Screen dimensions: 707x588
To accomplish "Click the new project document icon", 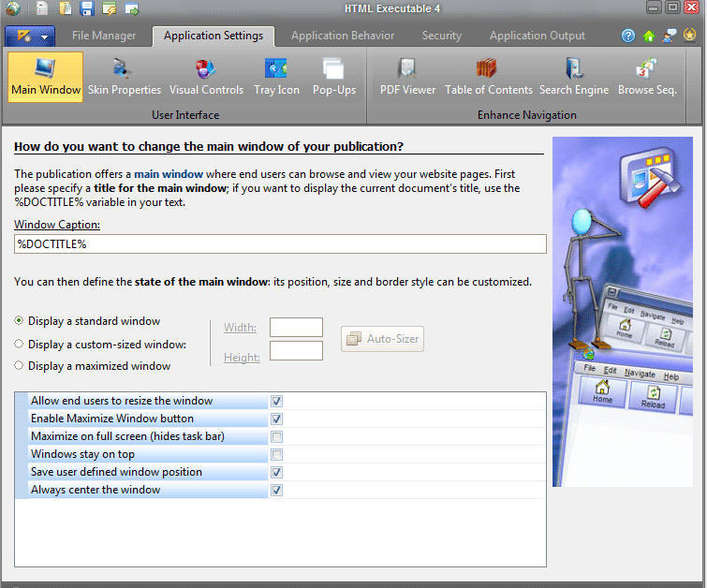I will 42,8.
